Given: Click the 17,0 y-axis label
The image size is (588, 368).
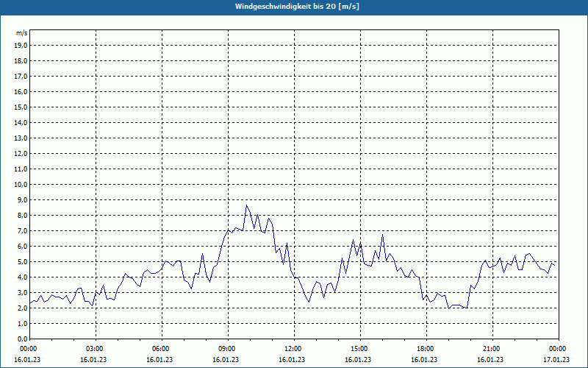Looking at the screenshot, I should coord(21,77).
